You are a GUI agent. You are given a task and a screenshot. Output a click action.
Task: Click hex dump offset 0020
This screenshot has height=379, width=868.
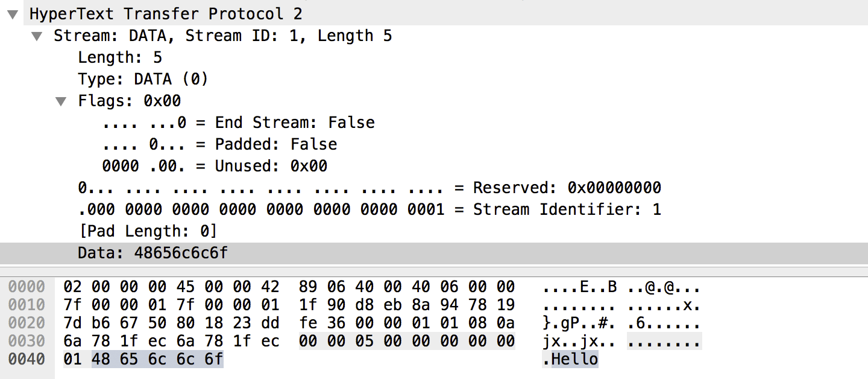pos(27,323)
